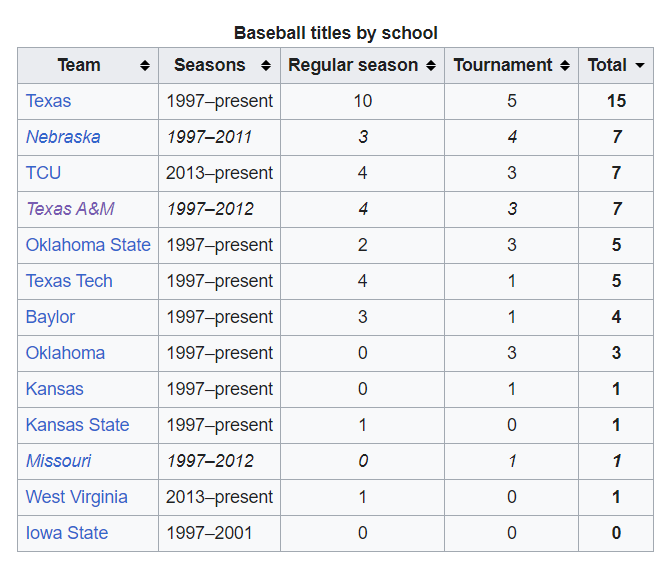Sort table by Team column arrows
667x569 pixels.
pyautogui.click(x=145, y=66)
